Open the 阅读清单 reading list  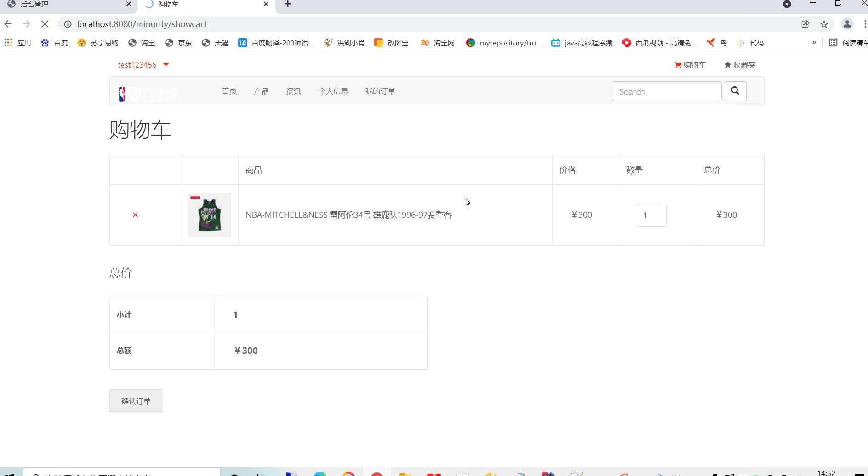coord(849,43)
